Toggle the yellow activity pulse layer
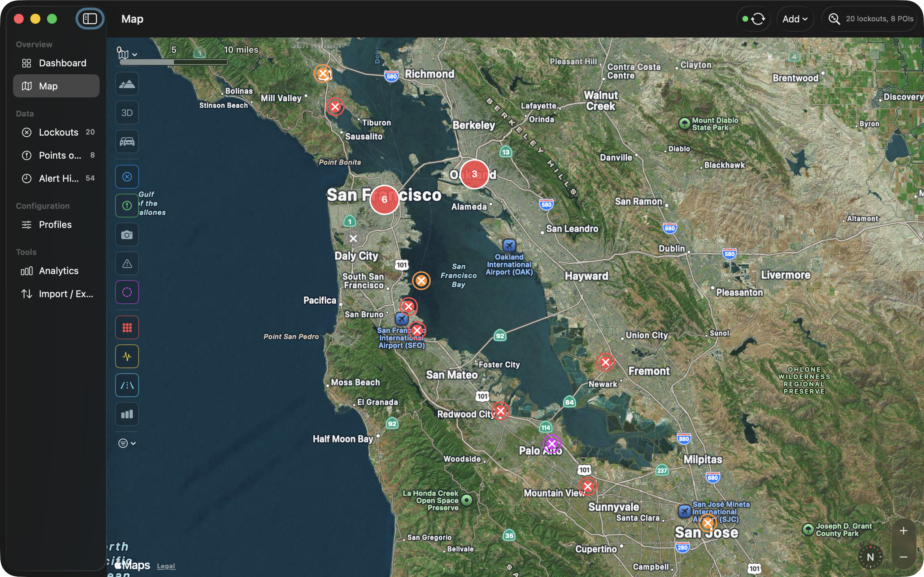The image size is (924, 577). click(x=127, y=356)
